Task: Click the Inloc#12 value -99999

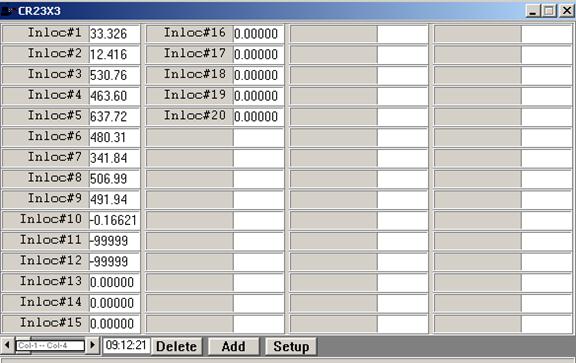Action: point(115,261)
